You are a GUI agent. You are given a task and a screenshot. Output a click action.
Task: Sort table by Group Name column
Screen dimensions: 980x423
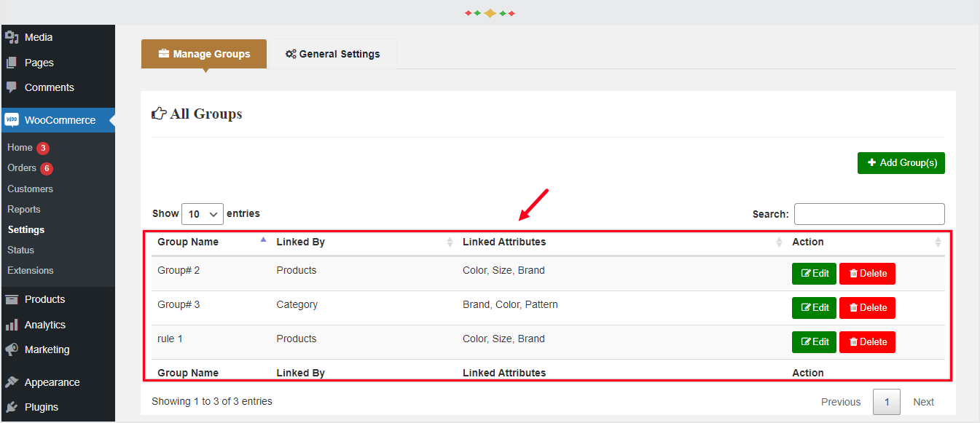point(263,241)
